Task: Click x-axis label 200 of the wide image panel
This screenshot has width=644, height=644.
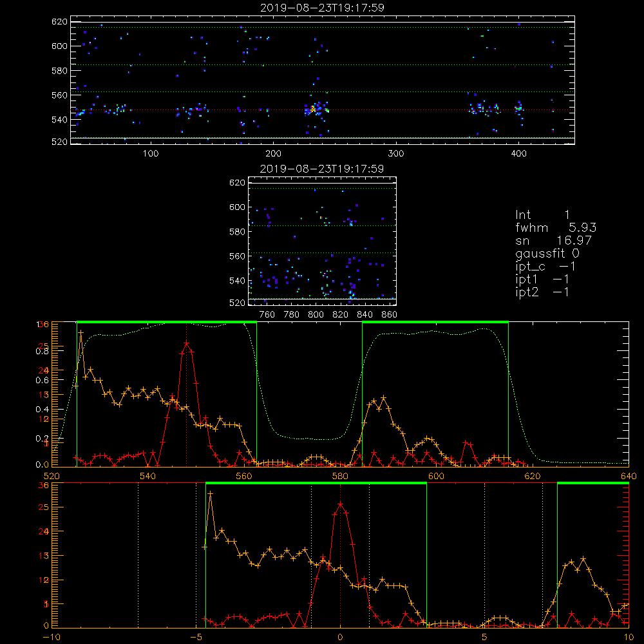Action: 273,153
